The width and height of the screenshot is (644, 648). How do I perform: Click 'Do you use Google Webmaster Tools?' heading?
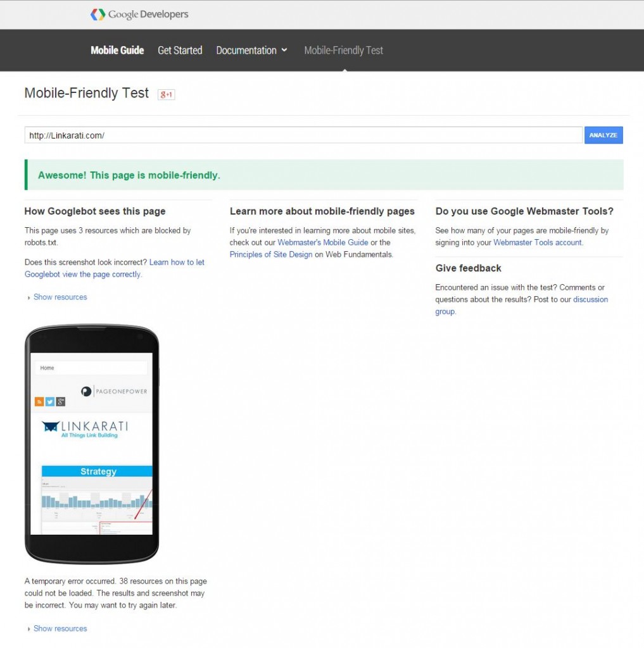click(x=524, y=211)
